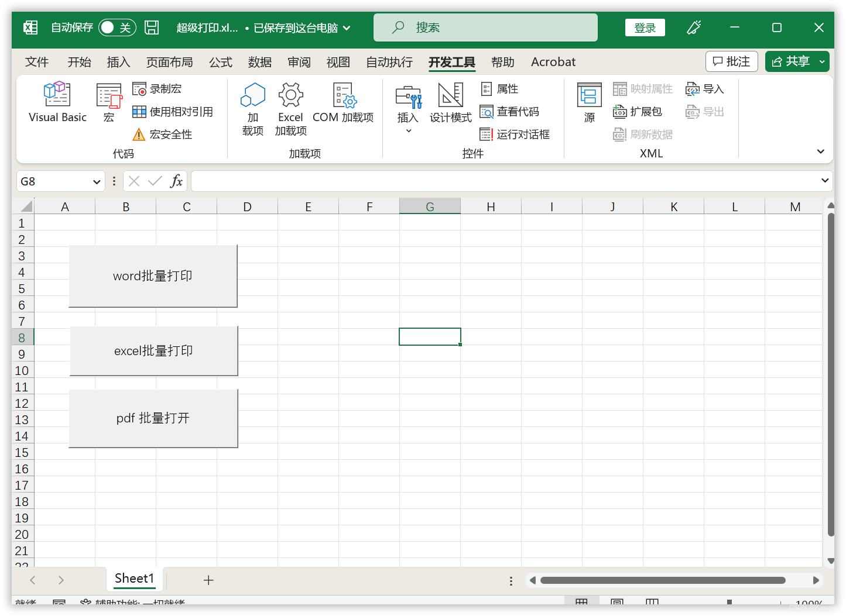Open XML Source (源) pane
The image size is (846, 616).
click(x=590, y=102)
